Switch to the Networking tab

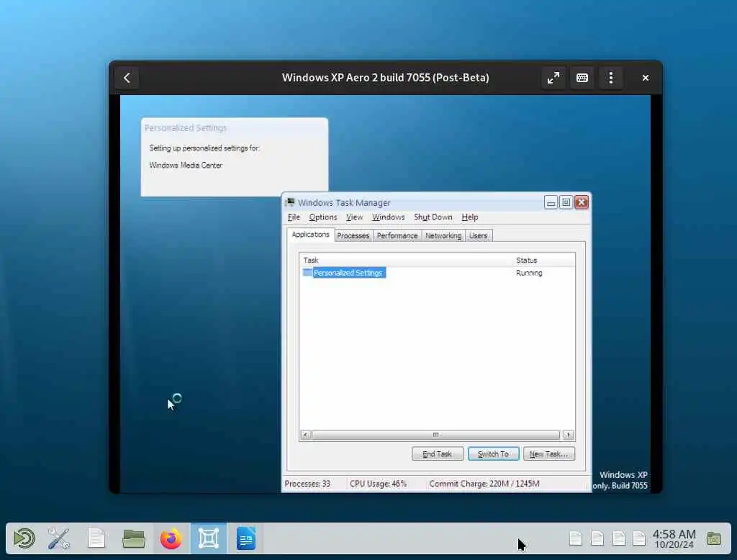click(x=443, y=235)
